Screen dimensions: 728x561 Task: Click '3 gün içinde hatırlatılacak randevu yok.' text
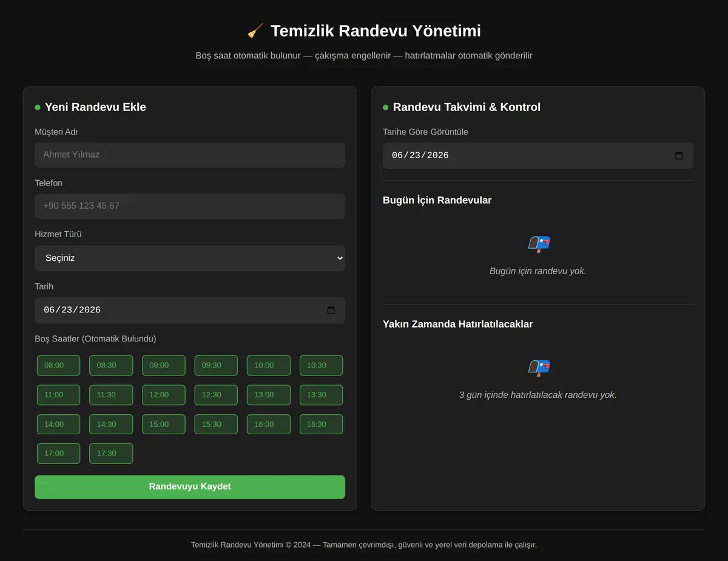click(x=538, y=395)
